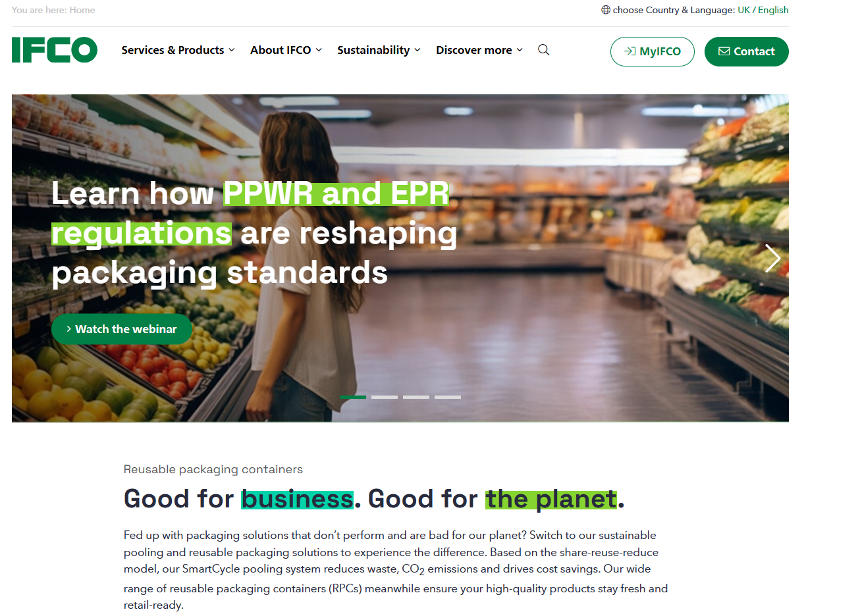This screenshot has width=858, height=616.
Task: Expand Services & Products dropdown chevron
Action: click(x=232, y=50)
